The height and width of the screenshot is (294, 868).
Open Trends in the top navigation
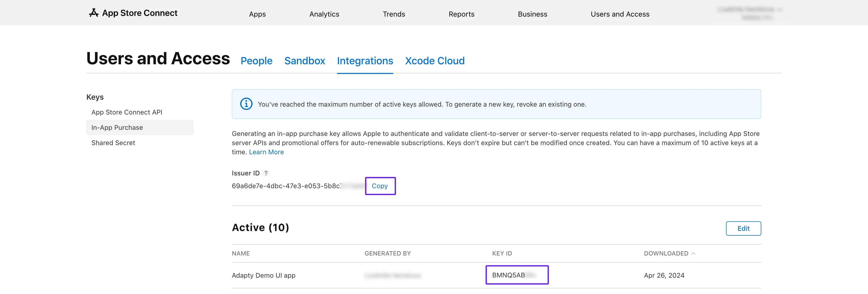click(x=394, y=14)
